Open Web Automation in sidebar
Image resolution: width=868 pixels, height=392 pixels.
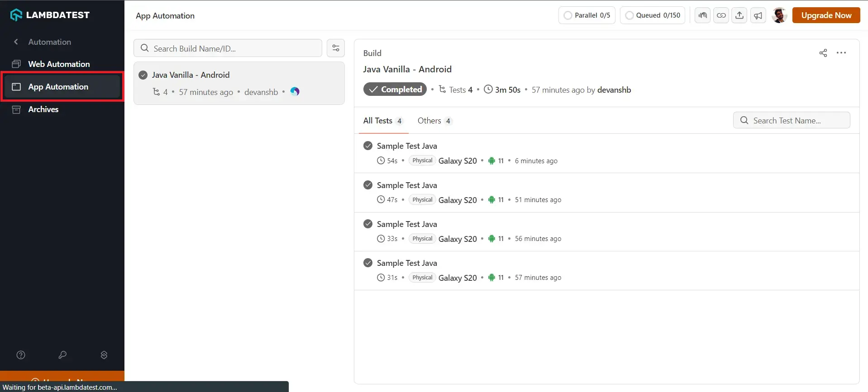click(x=59, y=64)
